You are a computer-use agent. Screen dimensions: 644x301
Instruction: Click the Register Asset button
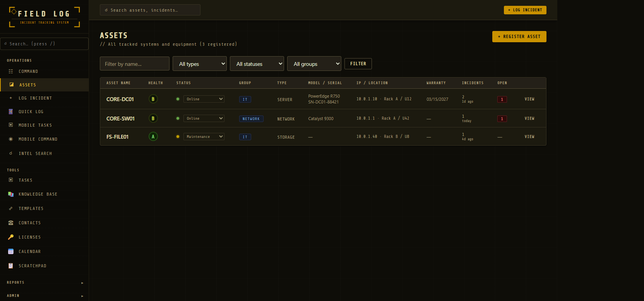[519, 36]
